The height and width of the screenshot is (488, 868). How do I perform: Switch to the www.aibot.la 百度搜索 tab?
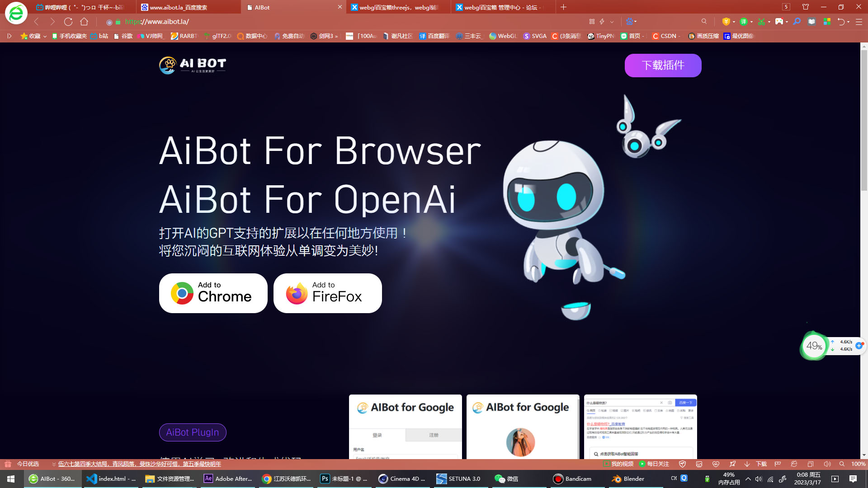[x=189, y=7]
